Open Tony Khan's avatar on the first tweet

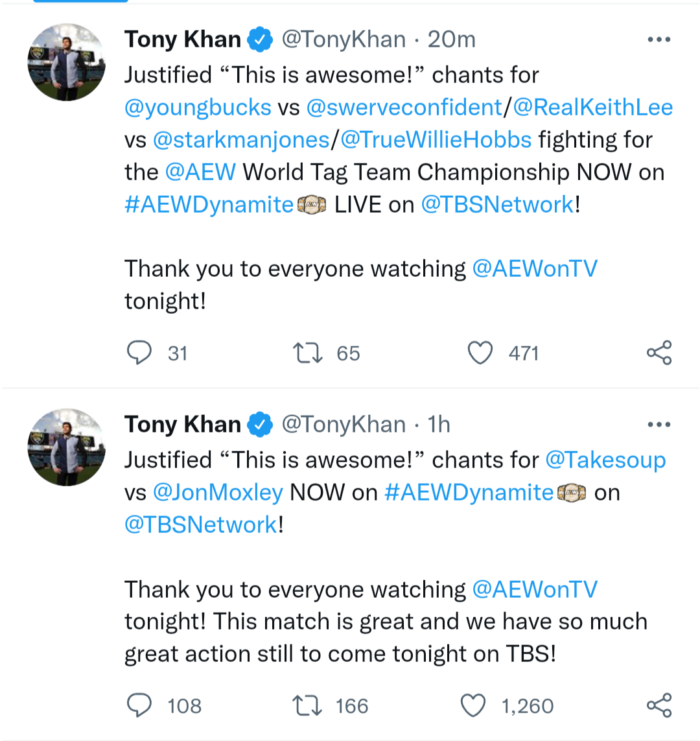tap(67, 62)
